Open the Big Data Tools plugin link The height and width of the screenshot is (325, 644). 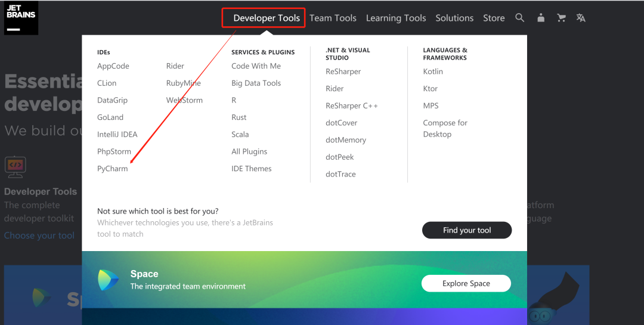(x=256, y=83)
